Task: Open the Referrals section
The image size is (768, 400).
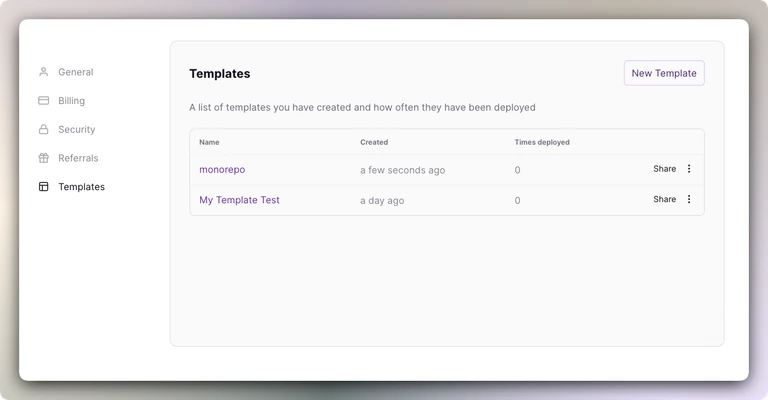Action: [x=78, y=158]
